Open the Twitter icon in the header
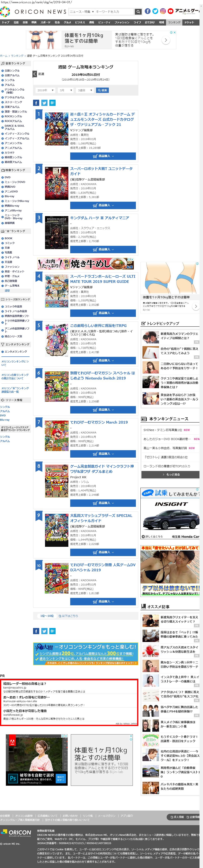Screen dimensions: 203x868 coord(155,11)
